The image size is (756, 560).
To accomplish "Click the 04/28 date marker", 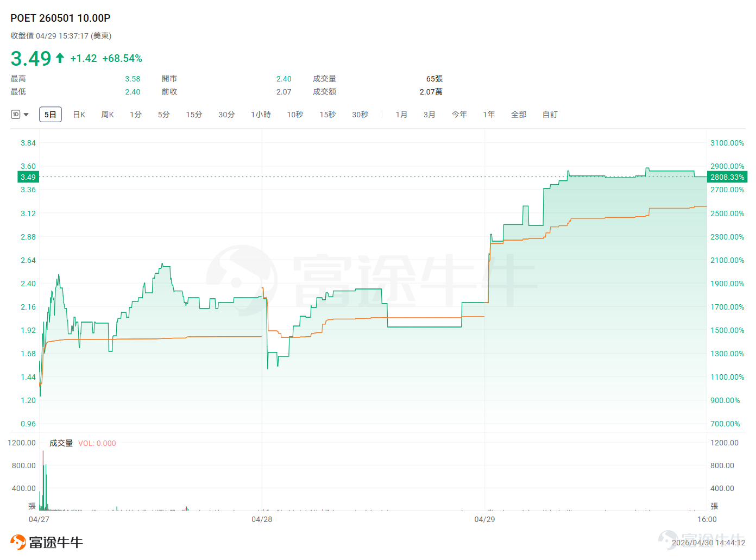I will point(262,519).
